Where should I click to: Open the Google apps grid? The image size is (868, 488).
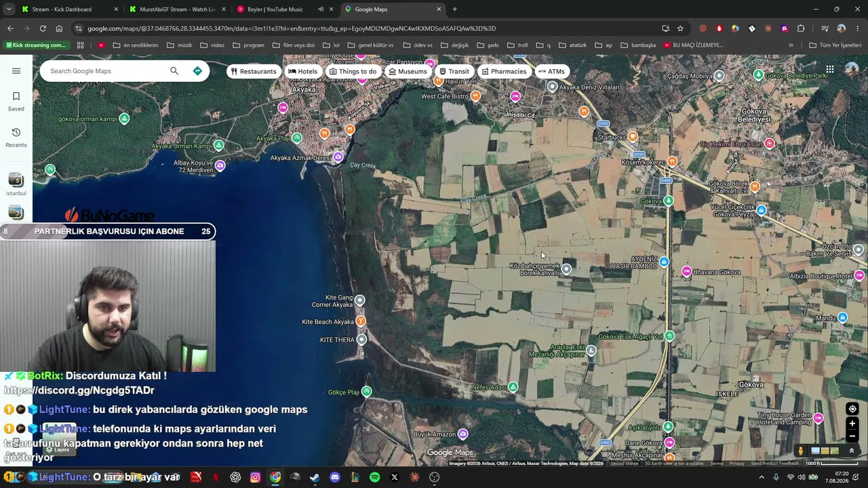830,69
